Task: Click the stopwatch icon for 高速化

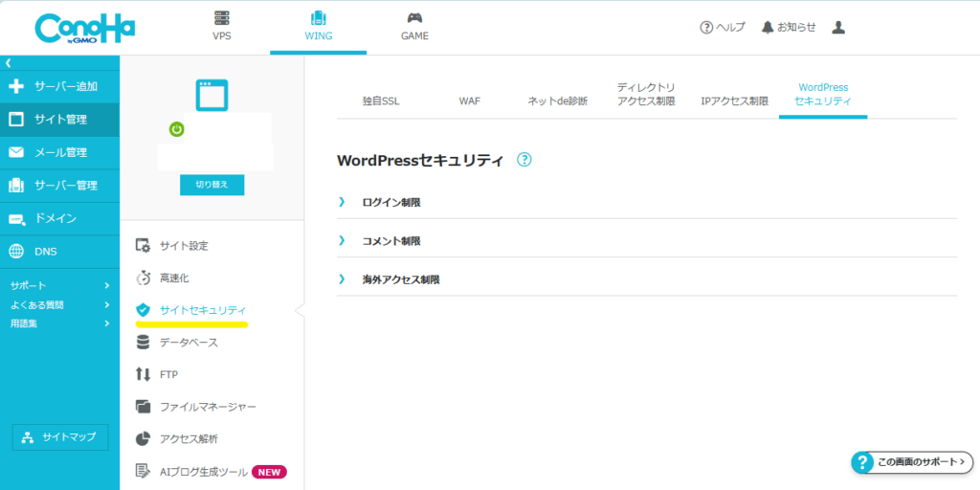Action: (x=144, y=278)
